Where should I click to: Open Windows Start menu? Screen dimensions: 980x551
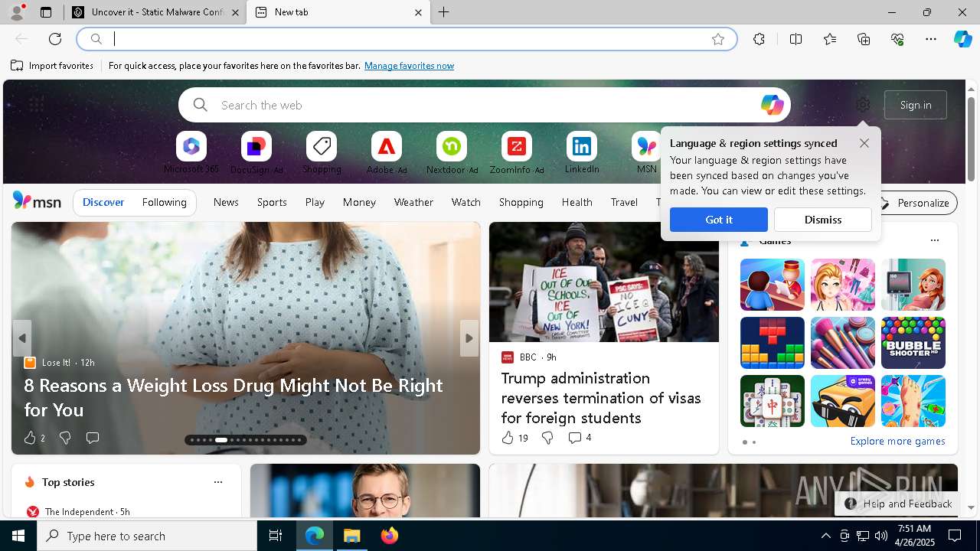(18, 536)
